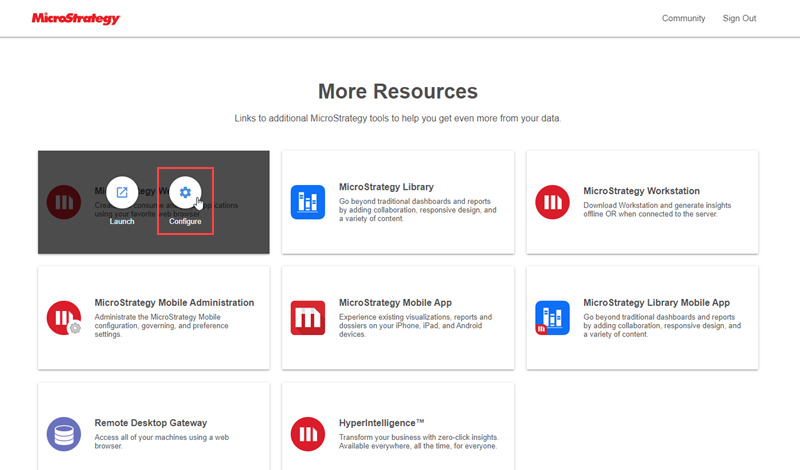Open MicroStrategy Mobile Administration title
Viewport: 800px width, 470px height.
tap(174, 303)
